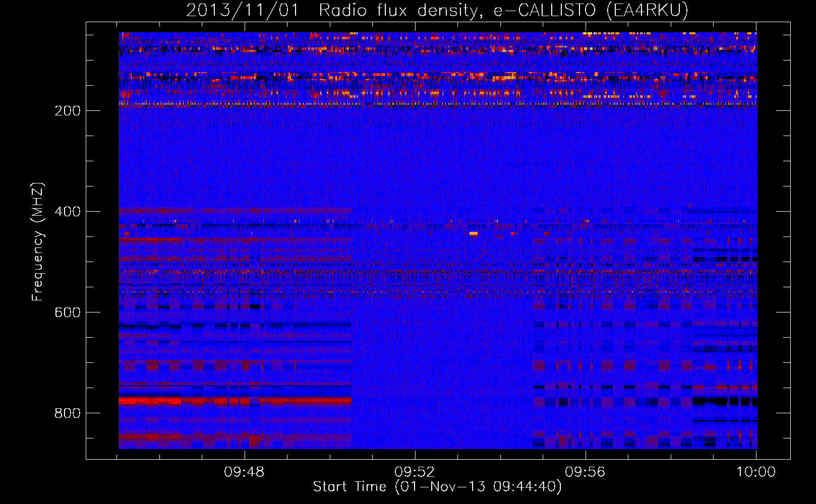Click the 09:52 time tick label
This screenshot has width=816, height=504.
(415, 472)
